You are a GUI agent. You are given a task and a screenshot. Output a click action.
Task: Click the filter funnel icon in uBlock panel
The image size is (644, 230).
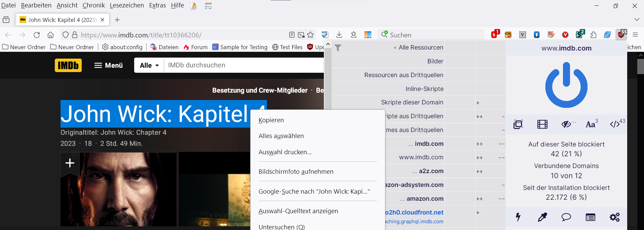338,48
